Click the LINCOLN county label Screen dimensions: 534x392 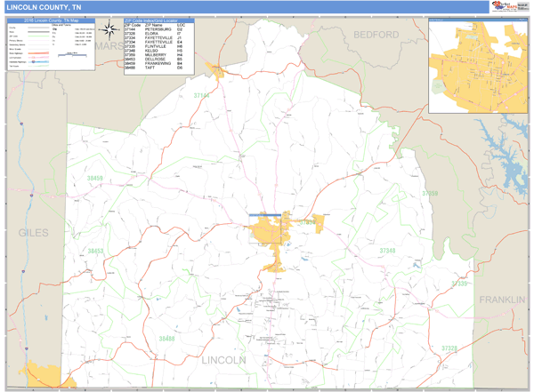223,360
